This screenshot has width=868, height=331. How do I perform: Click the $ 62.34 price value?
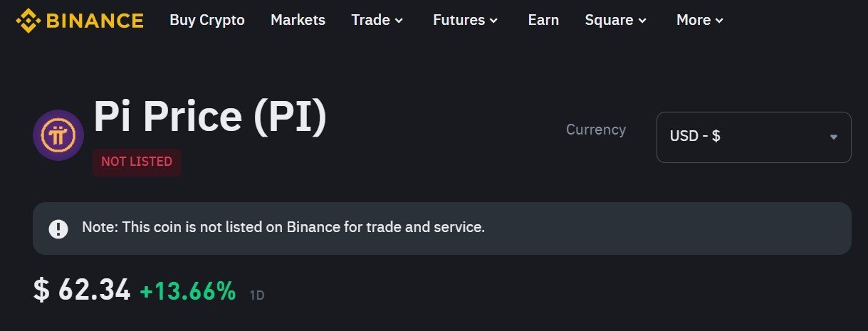tap(82, 290)
